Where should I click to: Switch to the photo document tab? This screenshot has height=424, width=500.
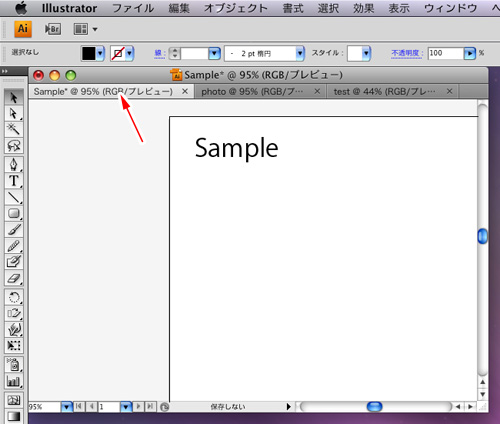pos(252,91)
